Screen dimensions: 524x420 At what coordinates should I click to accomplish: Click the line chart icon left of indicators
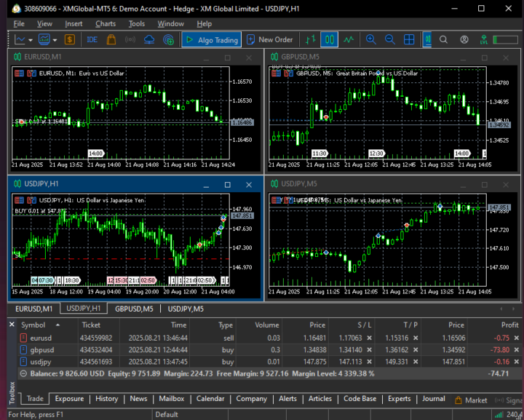tap(20, 40)
